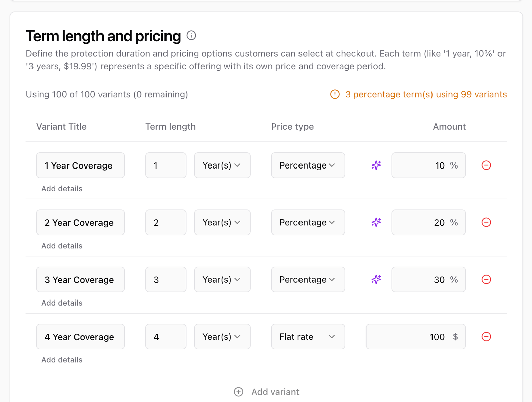Click term length number field showing 2
This screenshot has width=532, height=402.
[x=165, y=222]
